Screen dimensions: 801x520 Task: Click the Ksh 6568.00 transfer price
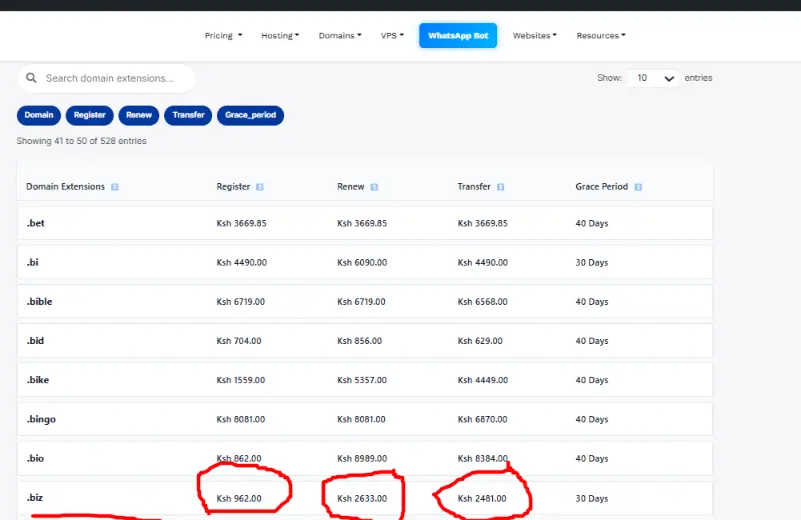(482, 302)
